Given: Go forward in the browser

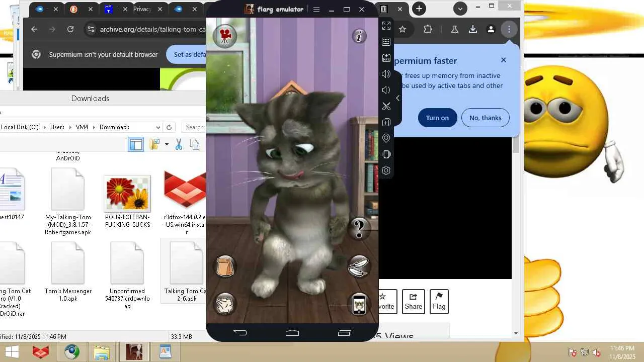Looking at the screenshot, I should click(52, 29).
